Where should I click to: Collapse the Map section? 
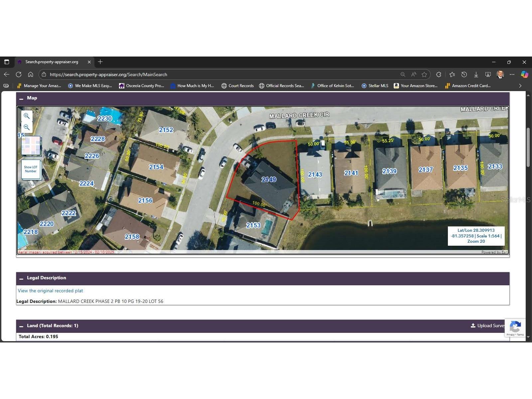coord(21,98)
